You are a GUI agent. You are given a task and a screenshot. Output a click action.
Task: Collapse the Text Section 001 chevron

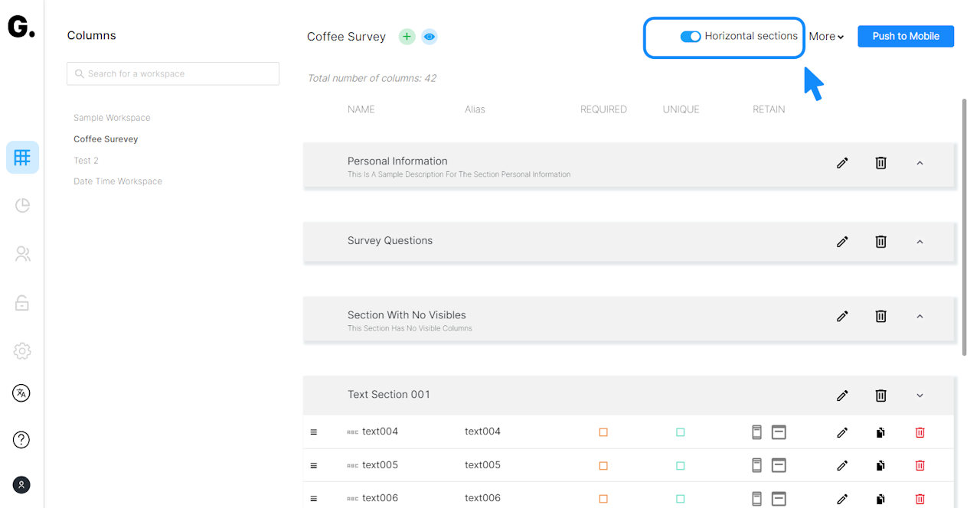coord(920,396)
